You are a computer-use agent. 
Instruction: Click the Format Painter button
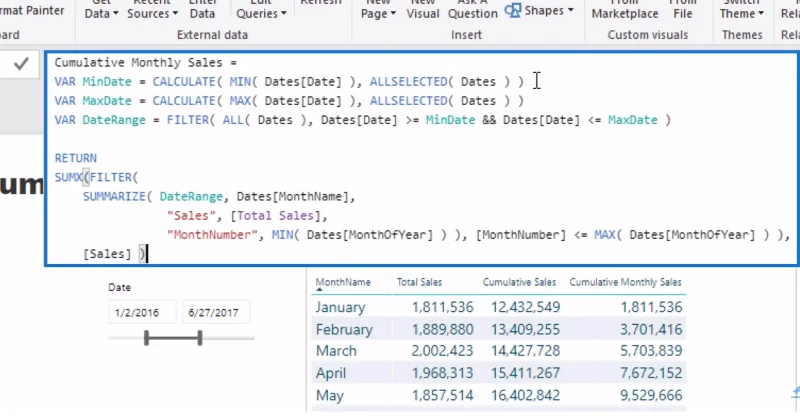(x=32, y=10)
